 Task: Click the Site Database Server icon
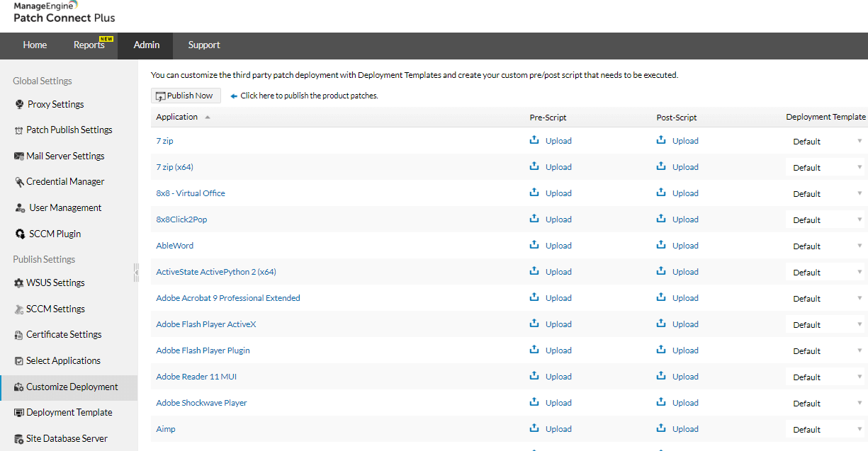pos(19,439)
